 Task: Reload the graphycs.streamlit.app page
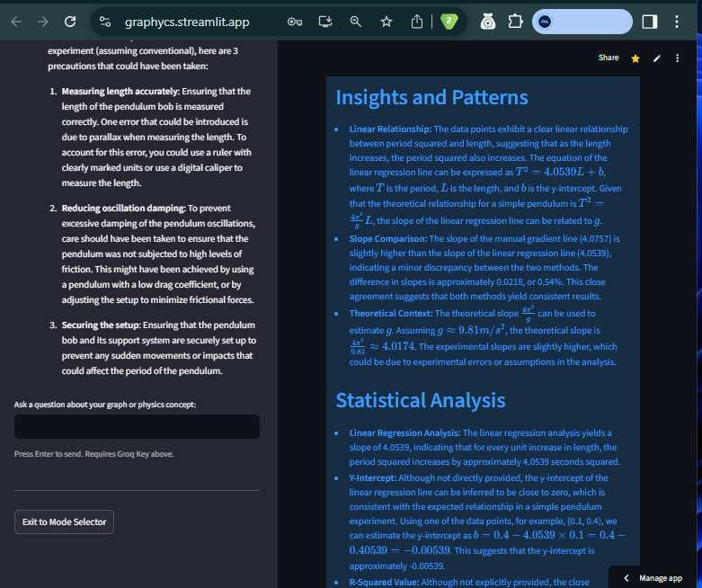click(x=70, y=22)
